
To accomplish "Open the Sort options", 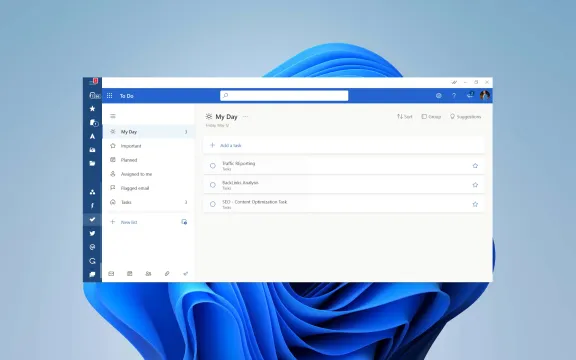I will (405, 117).
